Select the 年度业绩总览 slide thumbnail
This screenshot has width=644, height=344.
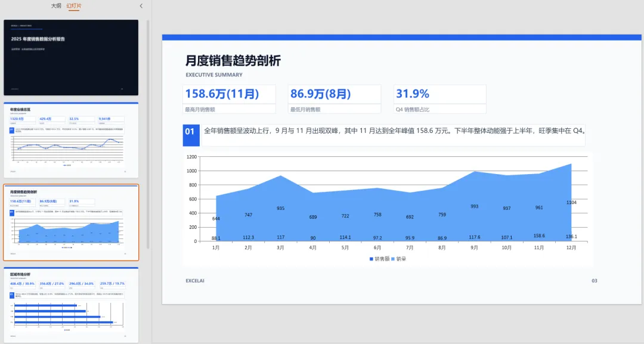pyautogui.click(x=71, y=140)
